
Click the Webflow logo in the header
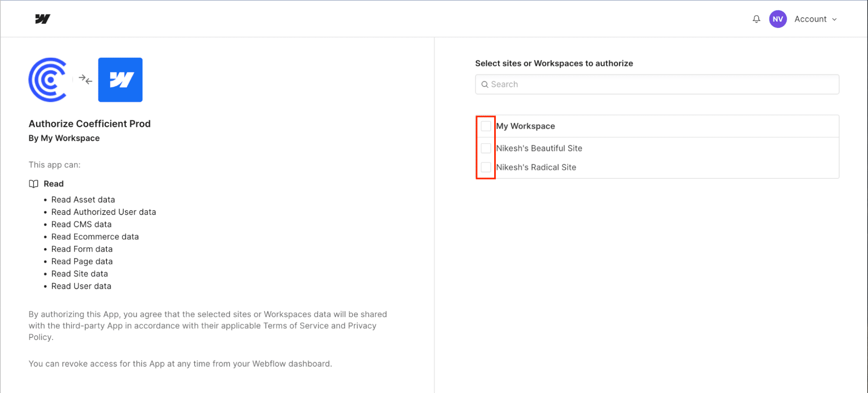point(43,19)
